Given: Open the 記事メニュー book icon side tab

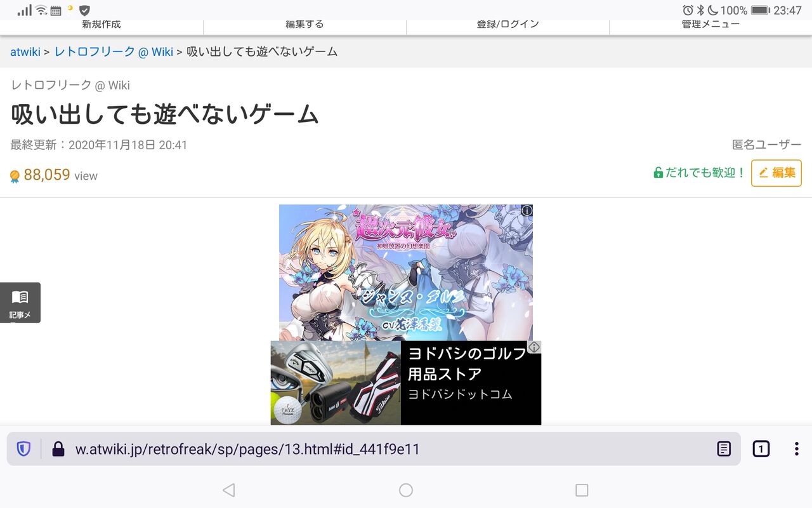Looking at the screenshot, I should pyautogui.click(x=20, y=302).
